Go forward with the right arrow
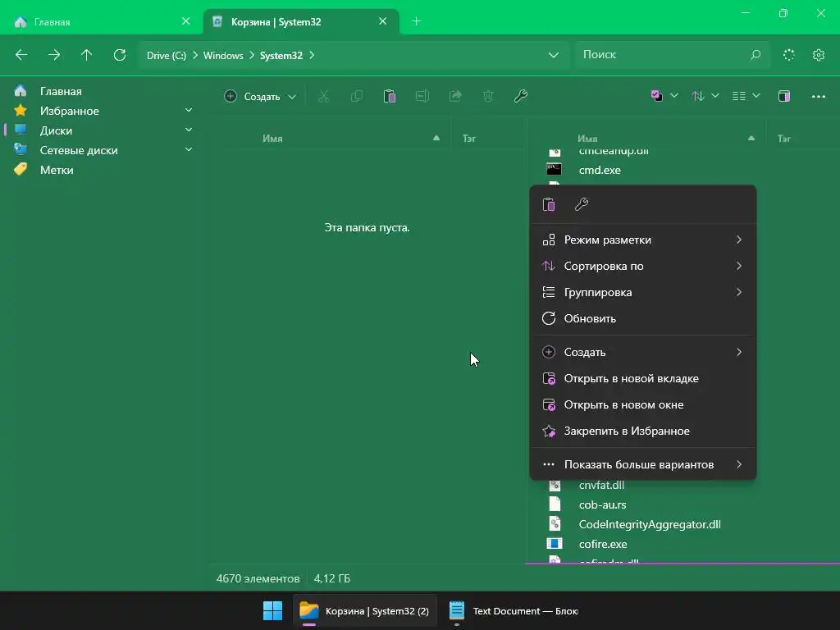The width and height of the screenshot is (840, 630). pos(54,55)
